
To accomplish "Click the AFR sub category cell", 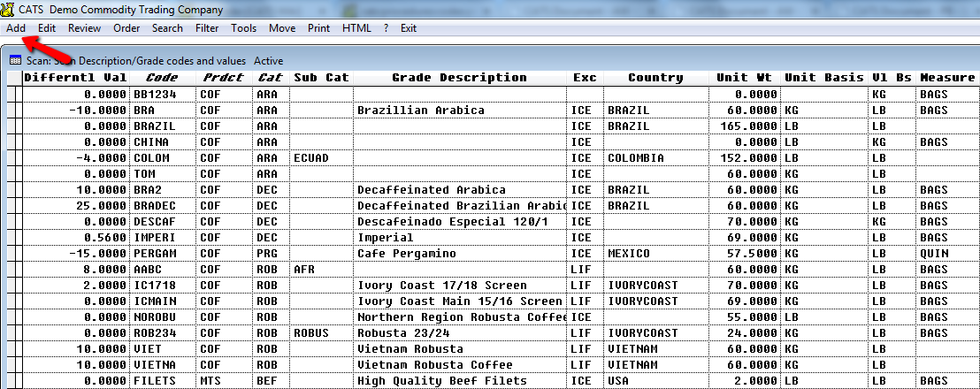I will pos(304,270).
